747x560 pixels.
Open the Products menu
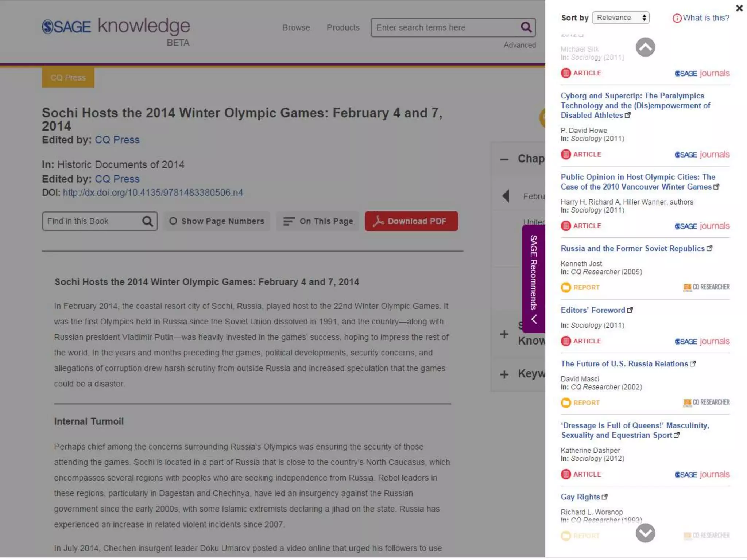[343, 28]
